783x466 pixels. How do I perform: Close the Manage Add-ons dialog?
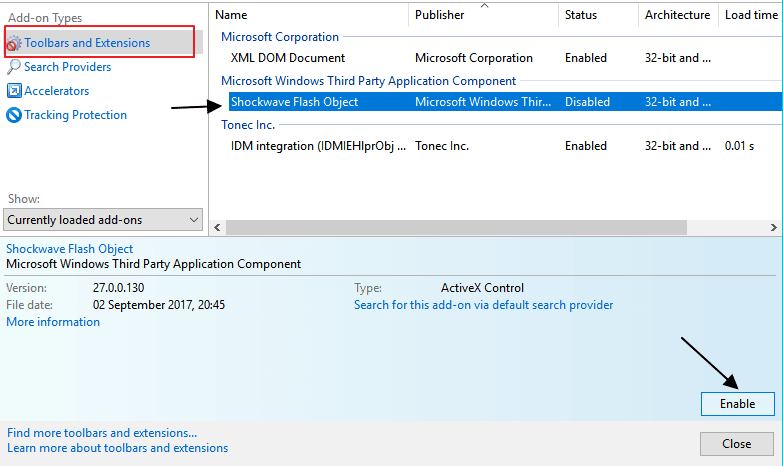click(737, 444)
